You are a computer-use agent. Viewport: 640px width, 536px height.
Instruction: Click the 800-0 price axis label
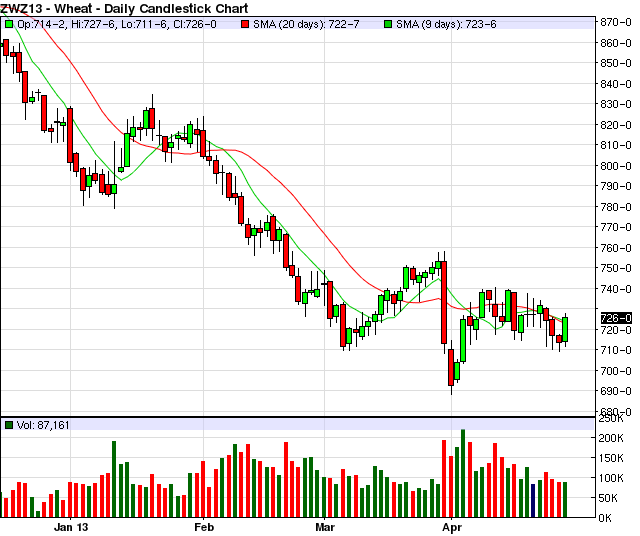point(616,166)
